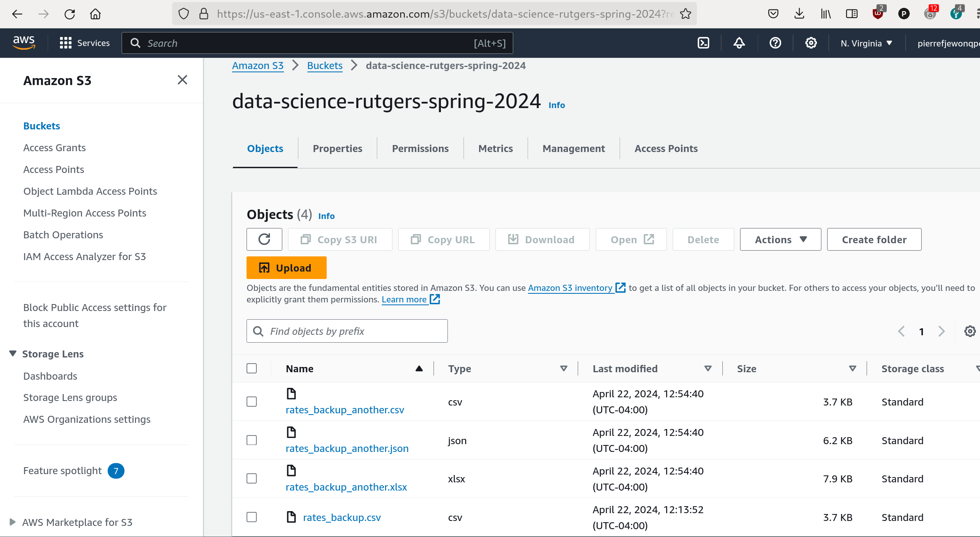Open the account menu pierrefjewonqp
The width and height of the screenshot is (980, 537).
[948, 43]
